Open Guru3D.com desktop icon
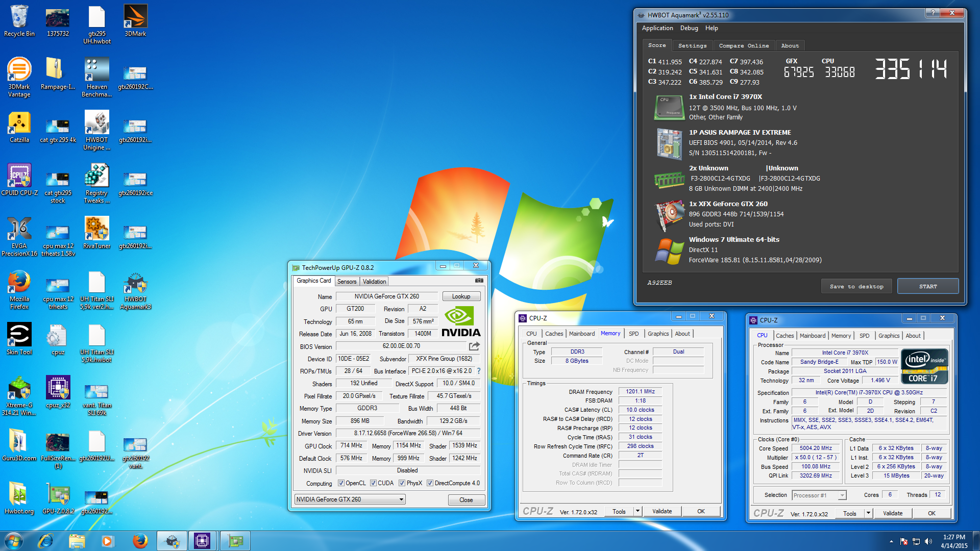The width and height of the screenshot is (980, 551). tap(19, 445)
